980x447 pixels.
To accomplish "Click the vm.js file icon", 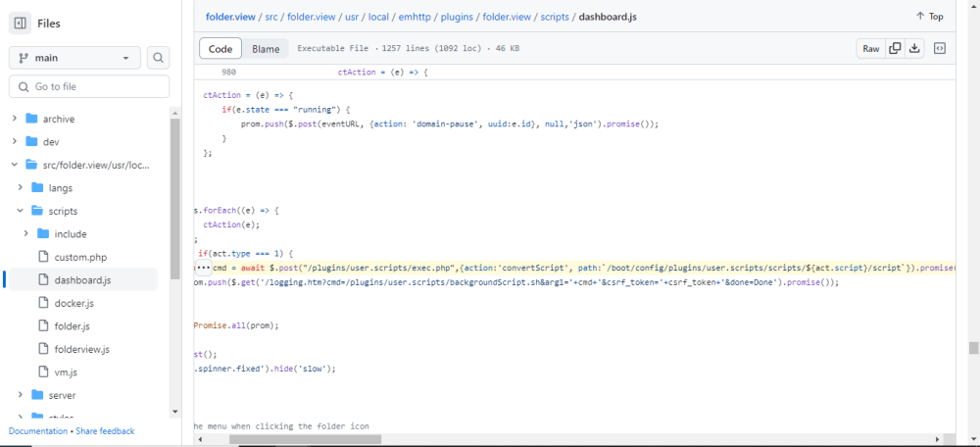I will click(x=43, y=372).
